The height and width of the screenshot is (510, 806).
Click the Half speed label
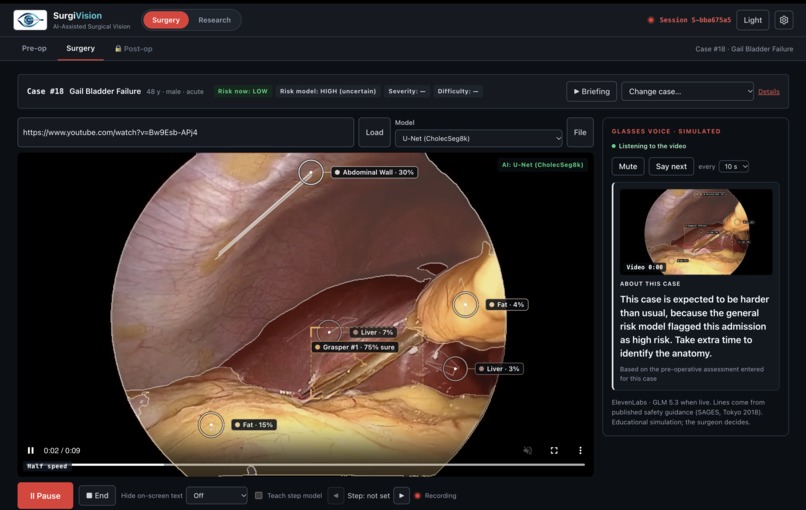coord(47,466)
